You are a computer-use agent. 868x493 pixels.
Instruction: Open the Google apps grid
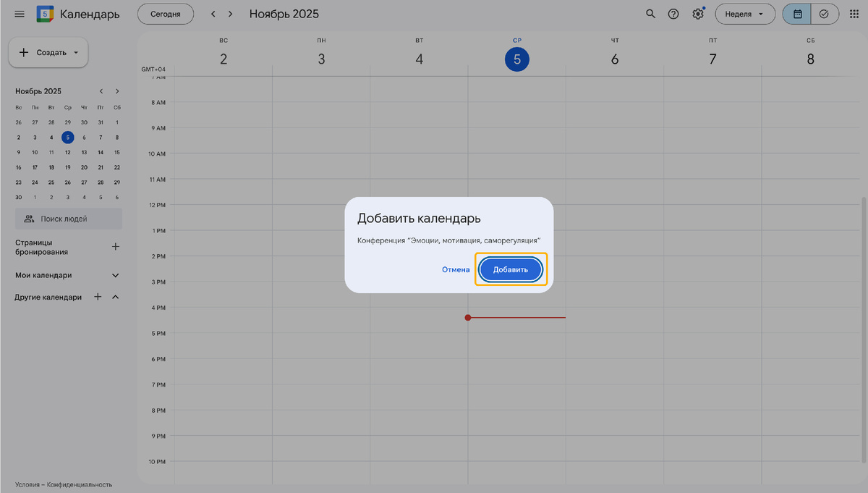click(x=854, y=14)
